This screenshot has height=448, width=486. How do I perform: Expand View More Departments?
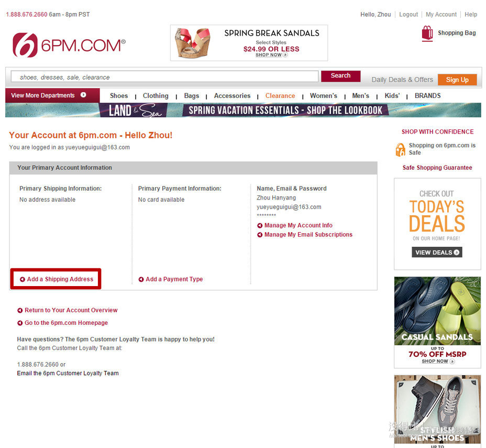point(52,95)
